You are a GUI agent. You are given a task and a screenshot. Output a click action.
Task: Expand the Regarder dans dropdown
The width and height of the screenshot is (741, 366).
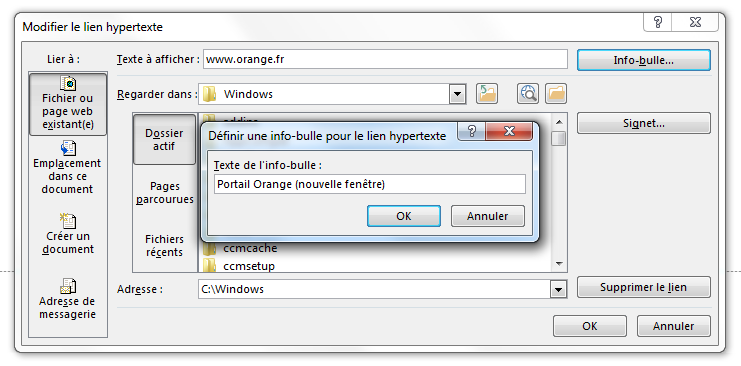tap(457, 94)
